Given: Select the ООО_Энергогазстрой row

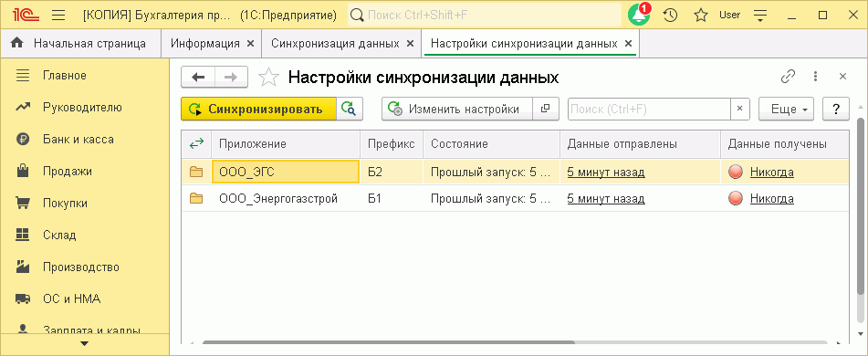Looking at the screenshot, I should [x=516, y=198].
